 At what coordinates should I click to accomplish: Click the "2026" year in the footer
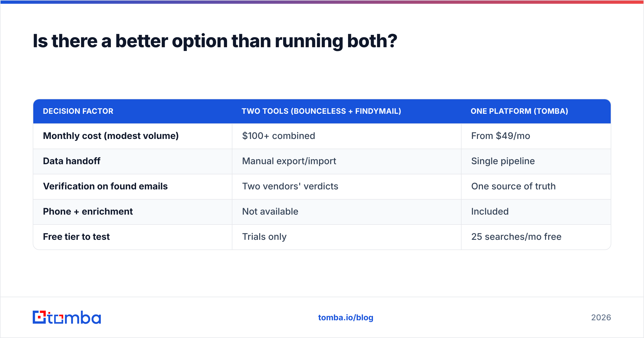tap(601, 318)
